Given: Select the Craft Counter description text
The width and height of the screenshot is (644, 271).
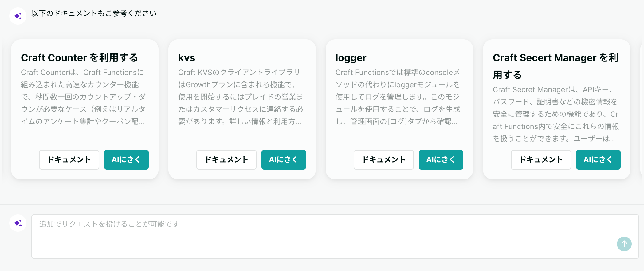Looking at the screenshot, I should [x=83, y=97].
